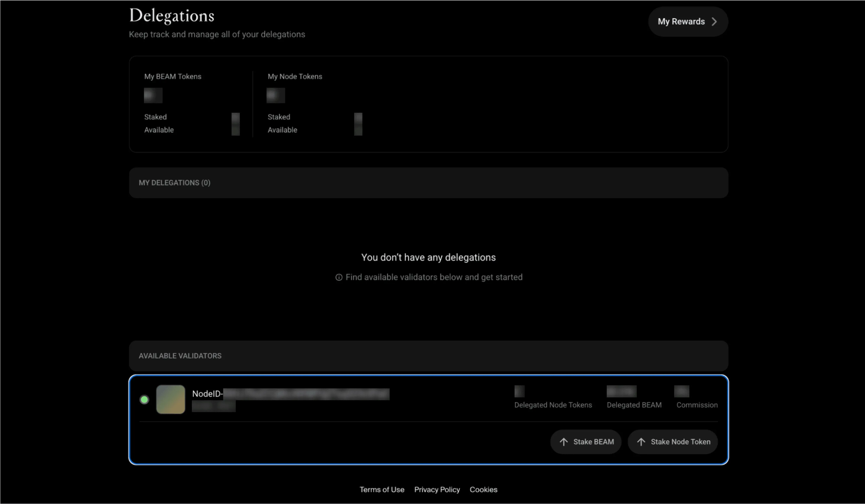Click the chevron arrow in My Rewards

[714, 22]
